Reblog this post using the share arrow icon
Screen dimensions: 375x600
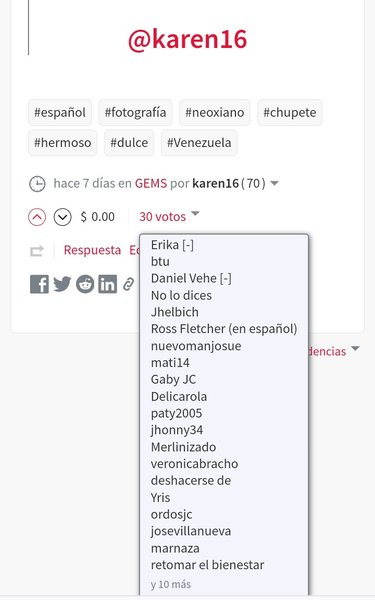click(x=37, y=251)
